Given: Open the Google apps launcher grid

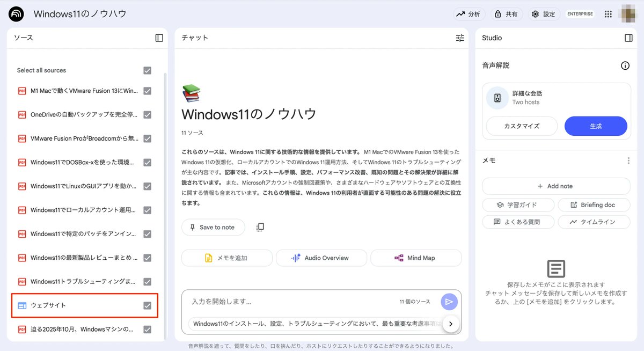Looking at the screenshot, I should (608, 14).
